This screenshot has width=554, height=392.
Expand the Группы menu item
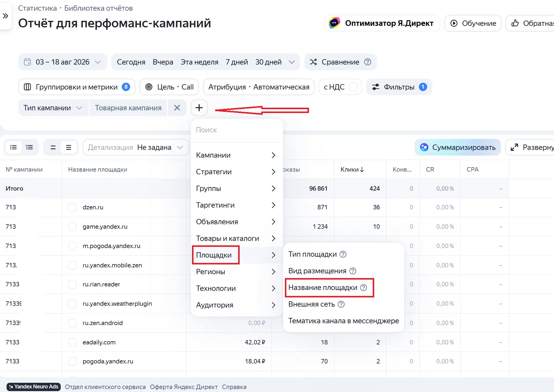click(x=236, y=188)
